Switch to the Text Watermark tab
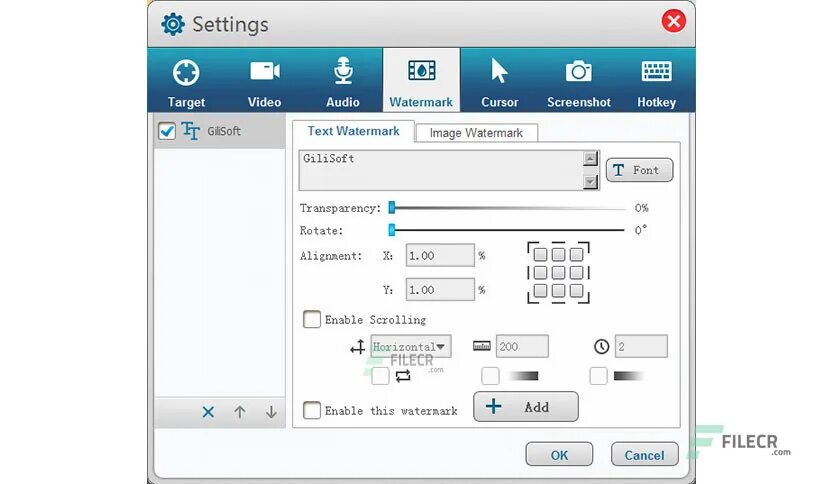 tap(353, 131)
